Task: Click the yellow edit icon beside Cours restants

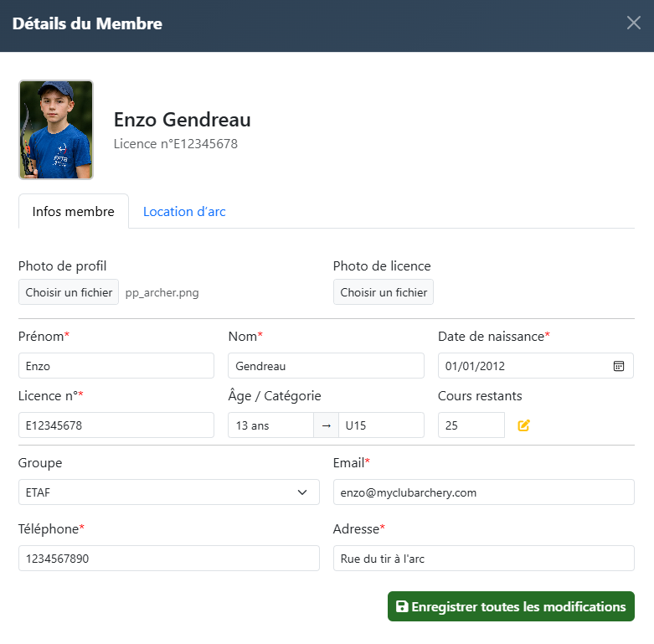Action: 524,425
